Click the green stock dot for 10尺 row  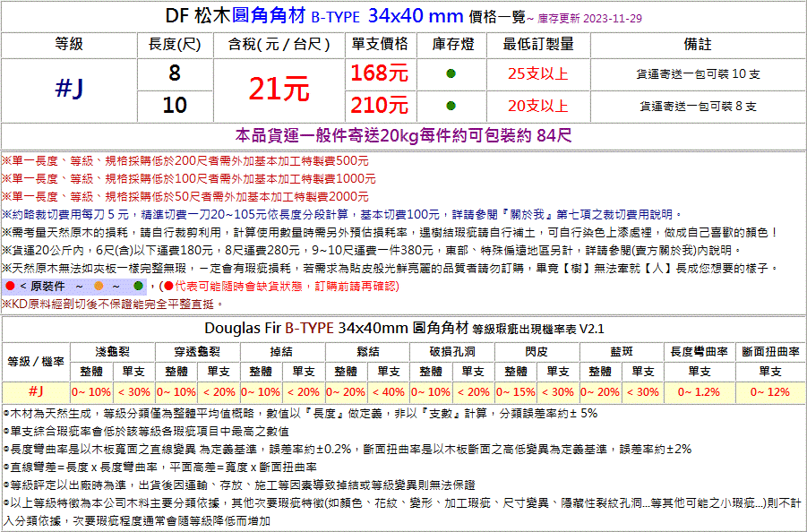pos(451,105)
